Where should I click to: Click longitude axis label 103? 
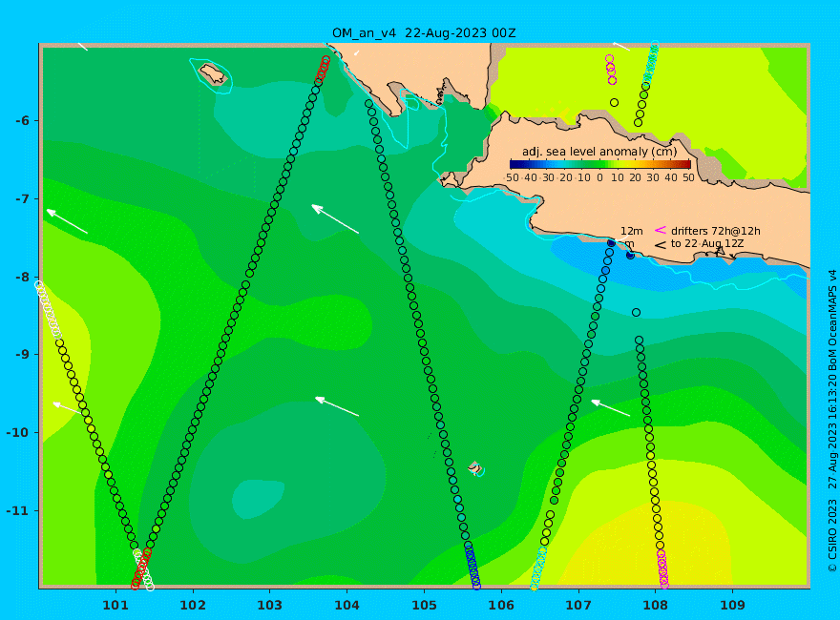coord(269,606)
